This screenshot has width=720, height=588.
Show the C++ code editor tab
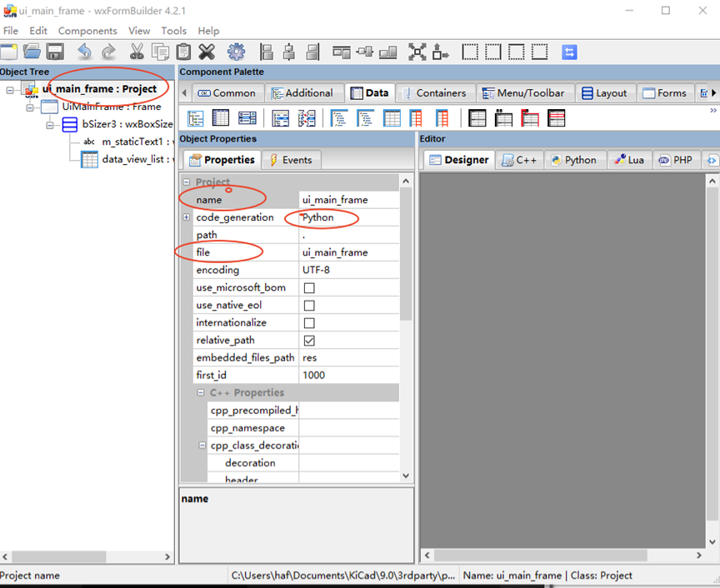click(x=519, y=160)
